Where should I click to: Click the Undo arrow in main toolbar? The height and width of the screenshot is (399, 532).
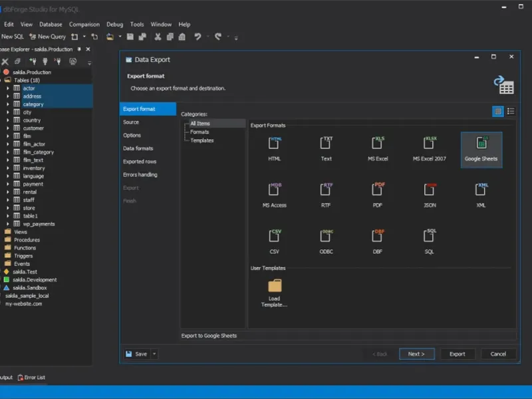pos(198,37)
